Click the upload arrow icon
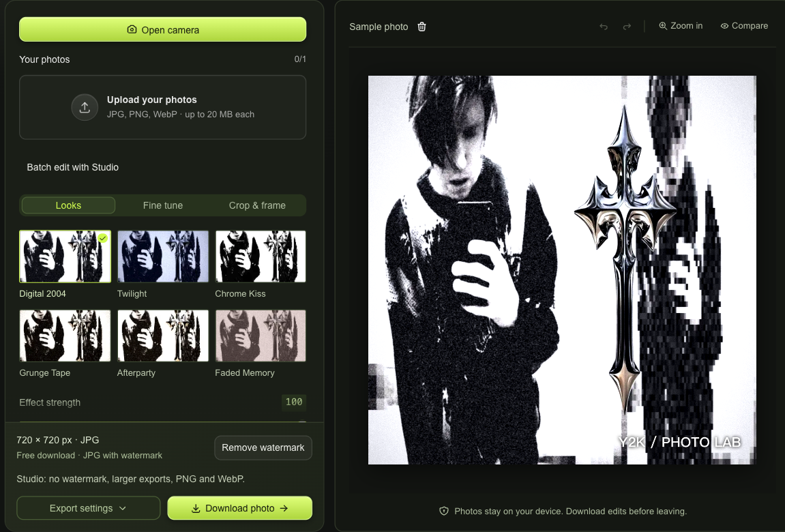Screen dimensions: 785x532 pyautogui.click(x=85, y=107)
